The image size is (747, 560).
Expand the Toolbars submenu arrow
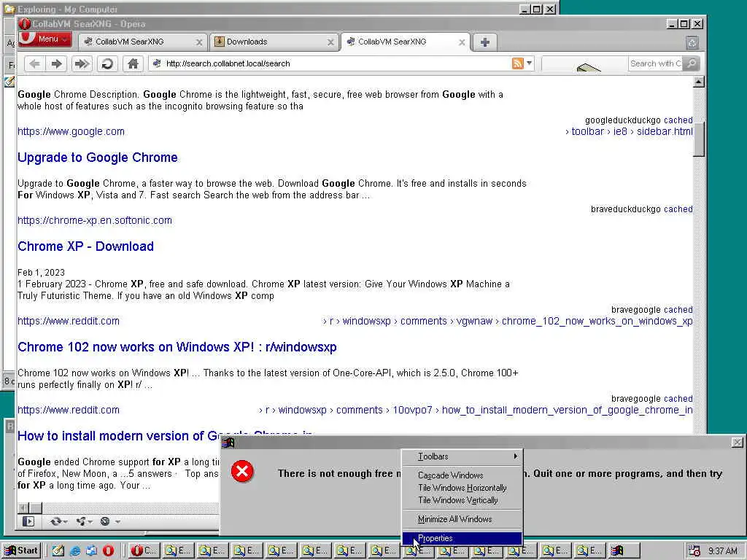(516, 456)
